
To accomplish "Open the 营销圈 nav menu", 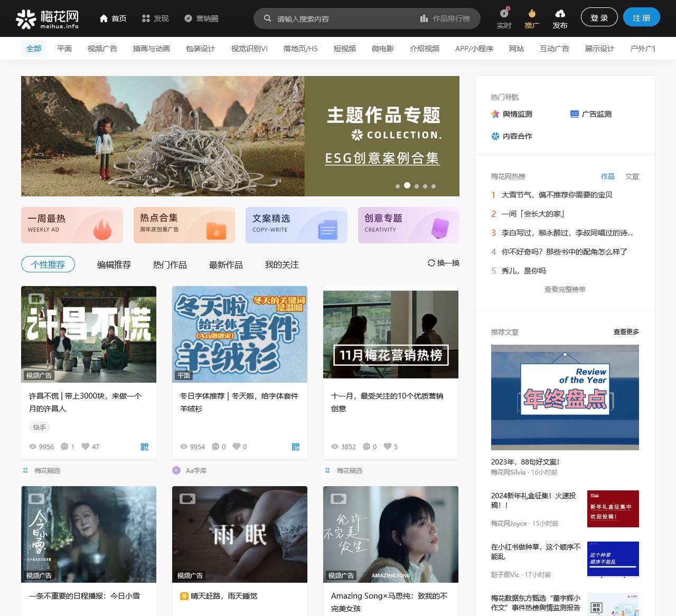I will tap(201, 18).
